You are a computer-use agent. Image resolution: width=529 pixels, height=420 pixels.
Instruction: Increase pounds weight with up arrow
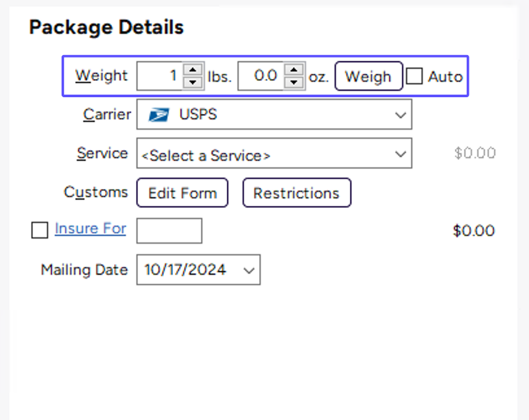[193, 70]
